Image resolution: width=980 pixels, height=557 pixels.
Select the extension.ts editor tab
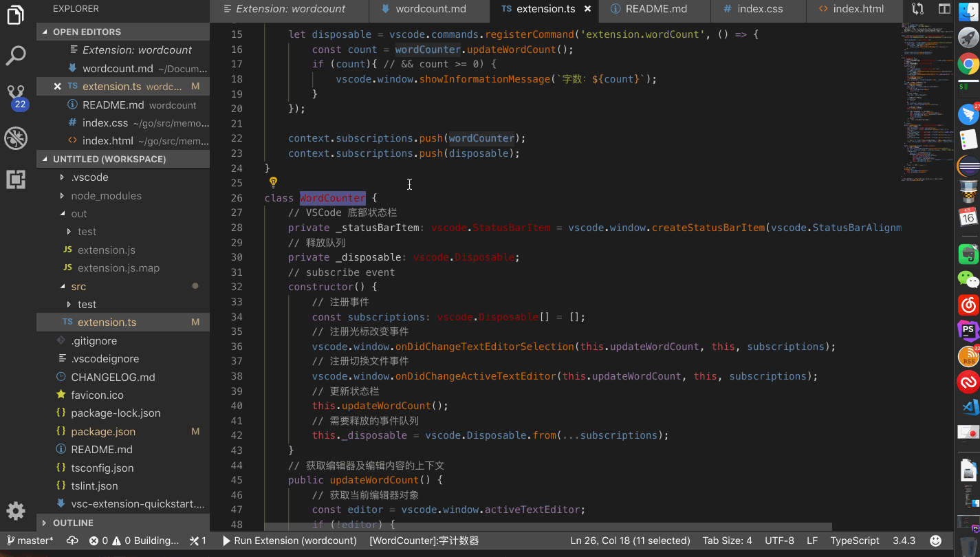(x=545, y=9)
